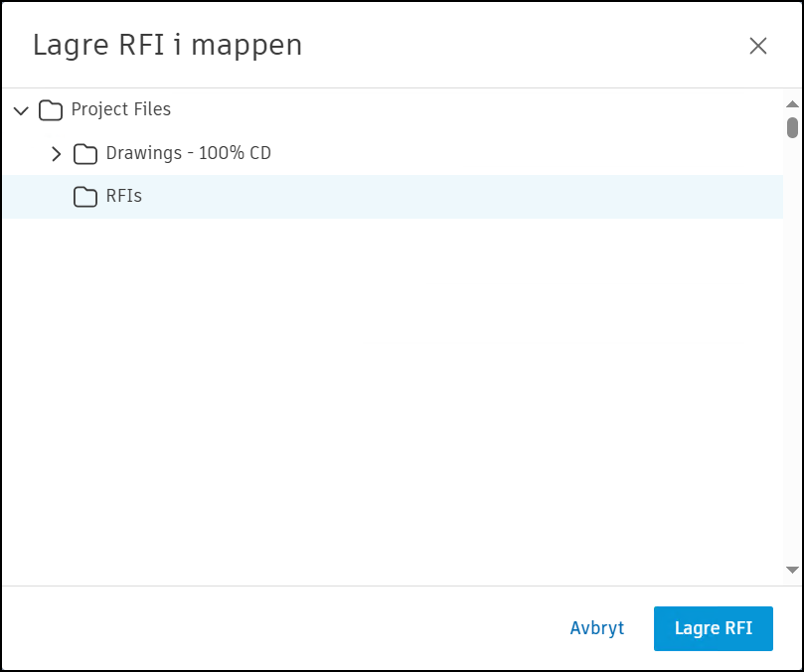The height and width of the screenshot is (672, 804).
Task: Select the Project Files label
Action: (x=121, y=110)
